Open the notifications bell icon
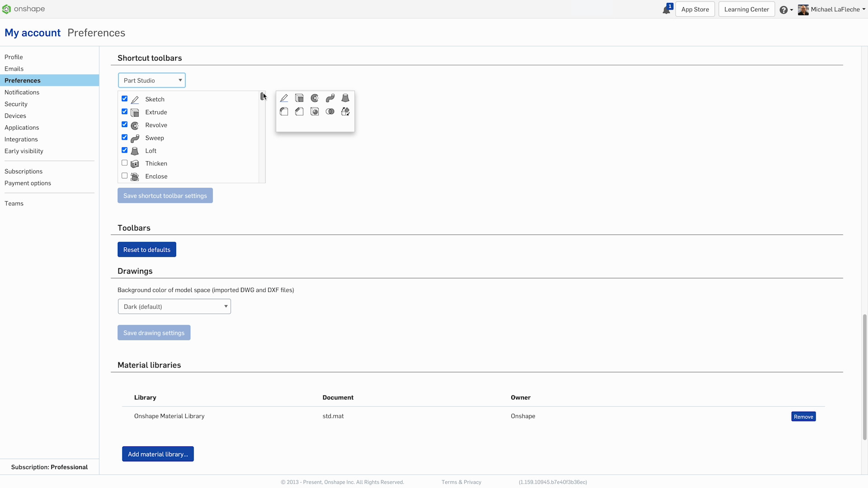The image size is (868, 488). point(666,9)
